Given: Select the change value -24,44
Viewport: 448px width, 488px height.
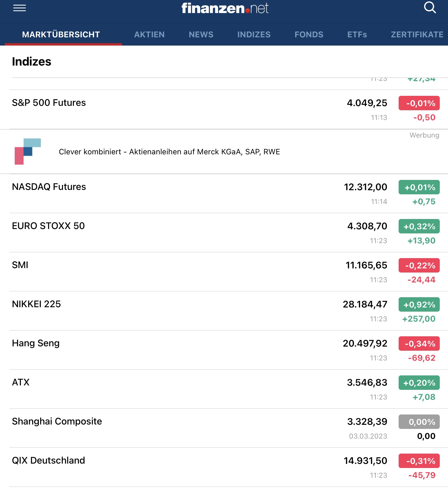Looking at the screenshot, I should [421, 280].
